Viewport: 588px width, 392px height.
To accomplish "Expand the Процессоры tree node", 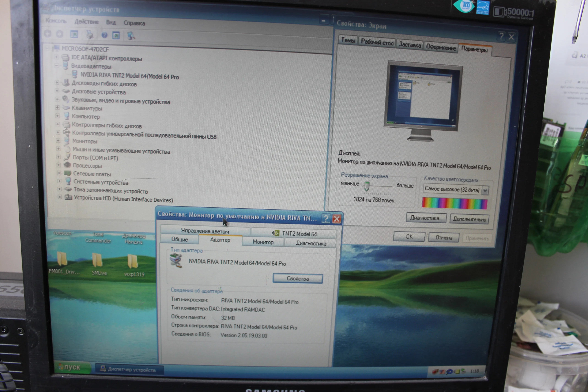I will click(x=58, y=165).
